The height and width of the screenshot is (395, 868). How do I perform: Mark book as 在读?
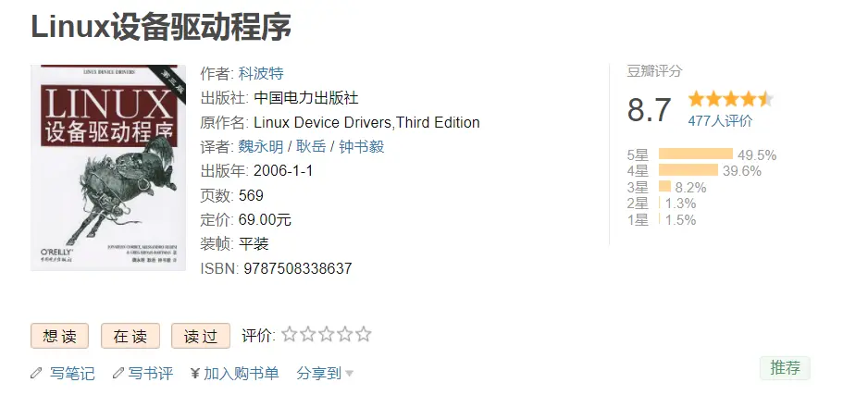point(130,336)
